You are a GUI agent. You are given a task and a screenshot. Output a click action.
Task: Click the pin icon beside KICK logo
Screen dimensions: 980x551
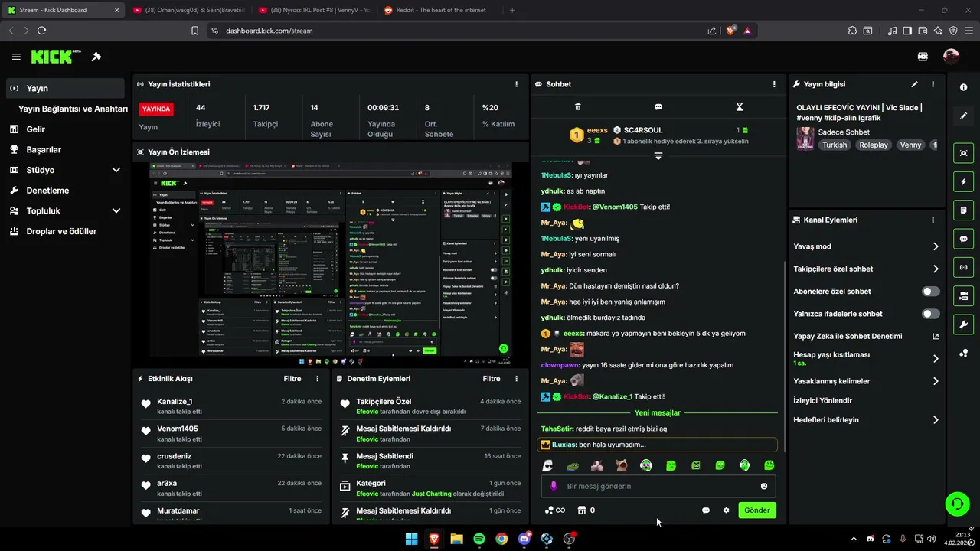(x=96, y=57)
